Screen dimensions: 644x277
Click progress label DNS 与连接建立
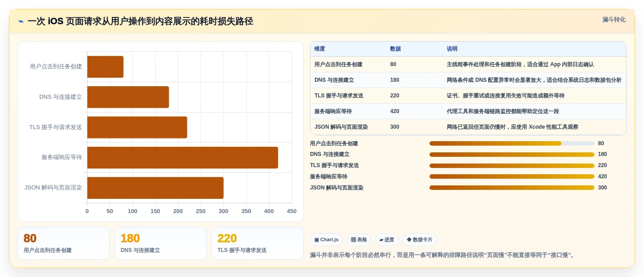(330, 155)
